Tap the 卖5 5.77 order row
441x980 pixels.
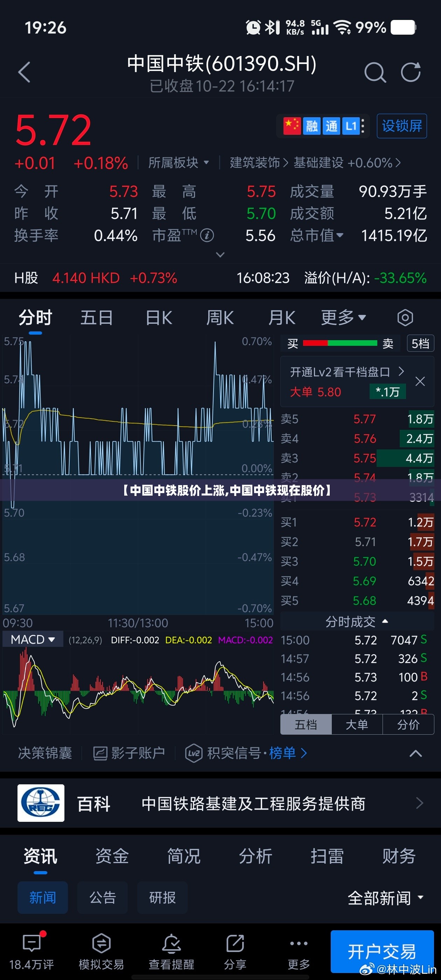tap(357, 419)
